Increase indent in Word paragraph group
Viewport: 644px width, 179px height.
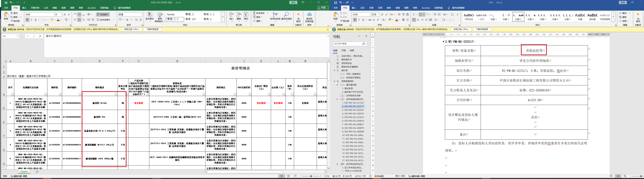pos(439,14)
